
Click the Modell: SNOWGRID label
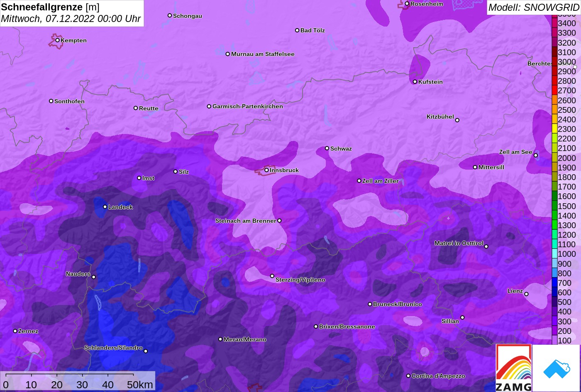point(533,7)
